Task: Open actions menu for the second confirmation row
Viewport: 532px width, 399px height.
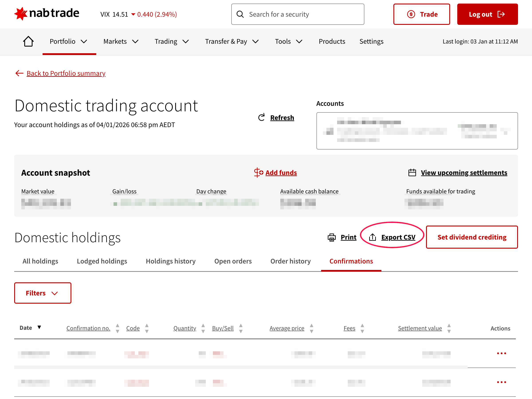Action: 501,382
